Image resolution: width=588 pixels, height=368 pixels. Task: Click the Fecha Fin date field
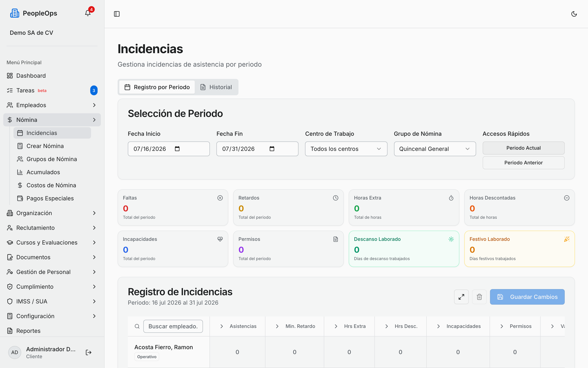257,149
